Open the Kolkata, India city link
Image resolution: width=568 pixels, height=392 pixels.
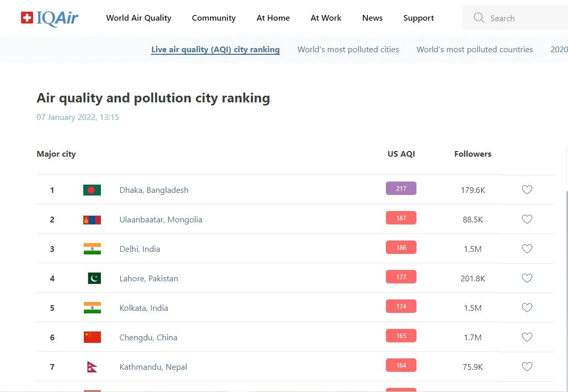pyautogui.click(x=144, y=308)
